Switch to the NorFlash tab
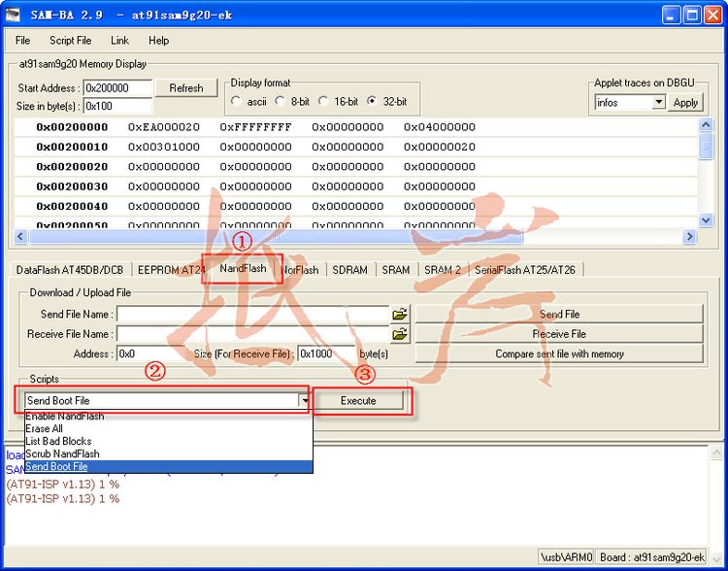 click(x=300, y=270)
